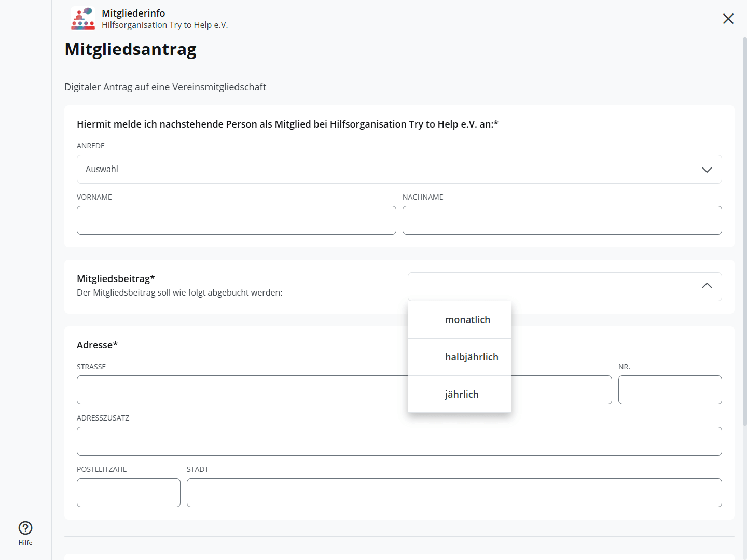Click into the Nachname input
Image resolution: width=747 pixels, height=560 pixels.
(x=562, y=220)
